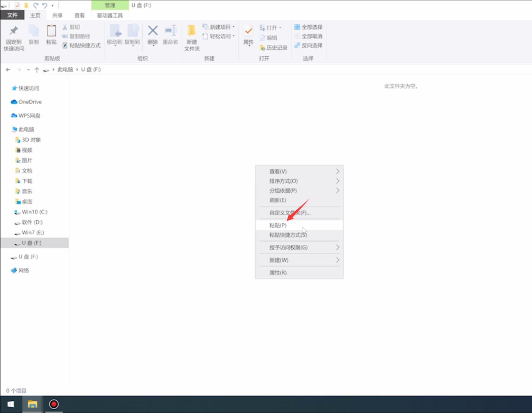Open 下载 folder in sidebar
The width and height of the screenshot is (532, 413).
click(27, 181)
